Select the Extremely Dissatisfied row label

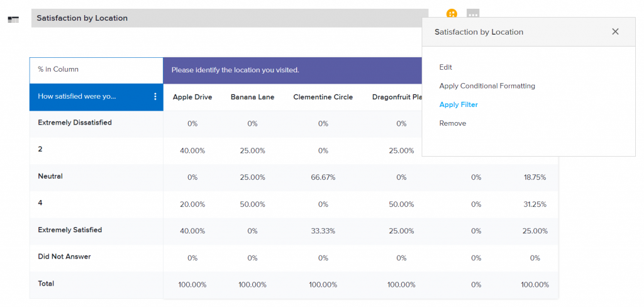pyautogui.click(x=75, y=123)
